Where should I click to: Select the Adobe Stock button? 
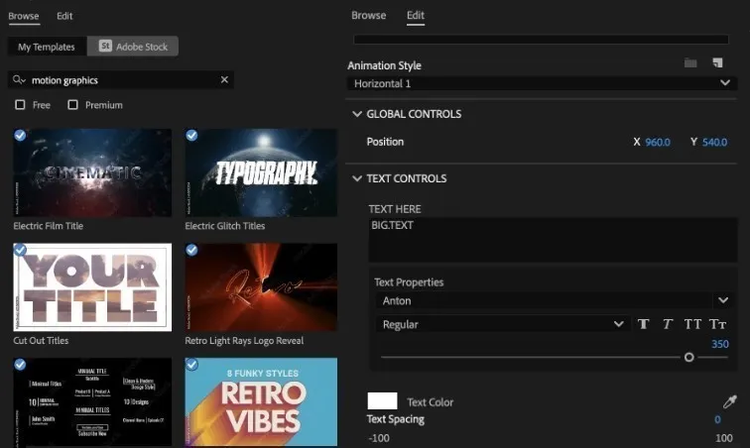133,46
